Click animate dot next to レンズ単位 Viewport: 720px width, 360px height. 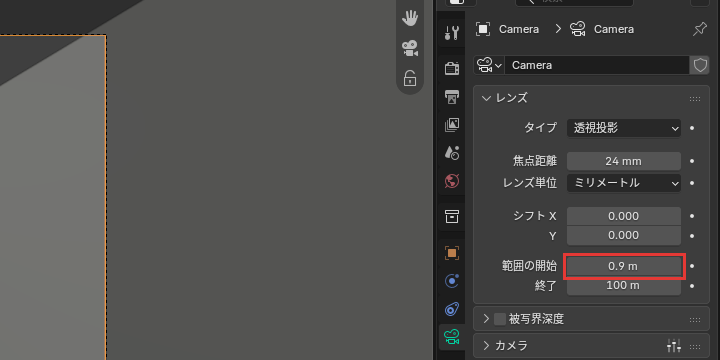[x=692, y=183]
